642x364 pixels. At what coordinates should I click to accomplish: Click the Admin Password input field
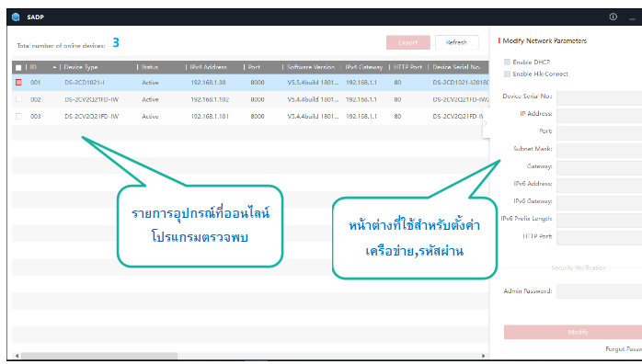pyautogui.click(x=599, y=291)
